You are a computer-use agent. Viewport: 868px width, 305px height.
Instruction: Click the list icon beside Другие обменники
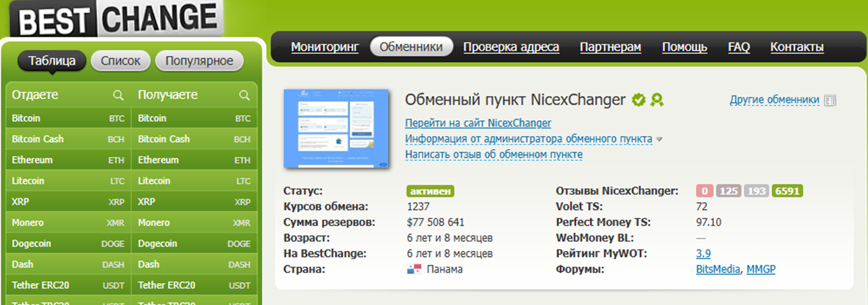pos(830,101)
